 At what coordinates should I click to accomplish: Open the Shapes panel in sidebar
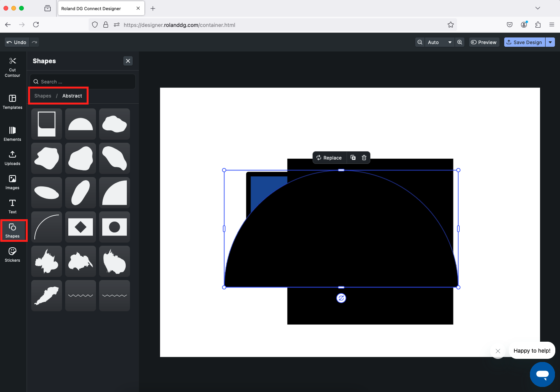coord(12,231)
